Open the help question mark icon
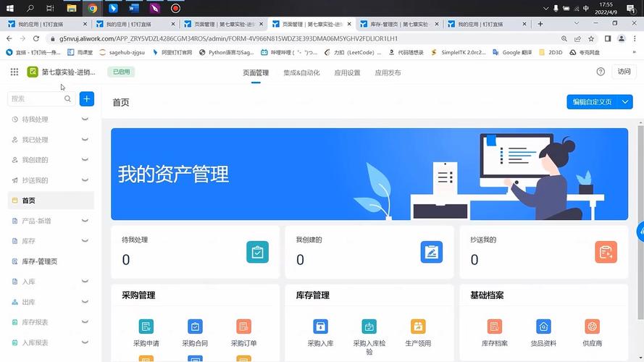This screenshot has width=644, height=362. pyautogui.click(x=601, y=72)
